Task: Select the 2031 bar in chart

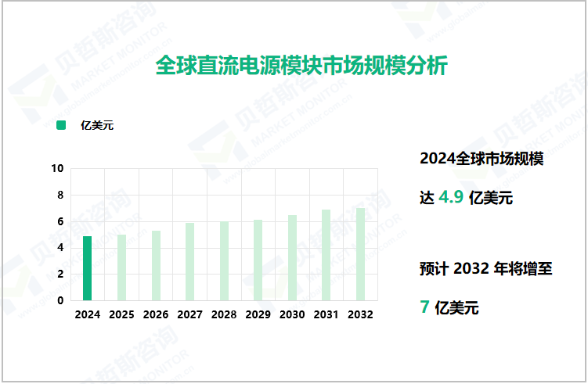Action: point(326,255)
